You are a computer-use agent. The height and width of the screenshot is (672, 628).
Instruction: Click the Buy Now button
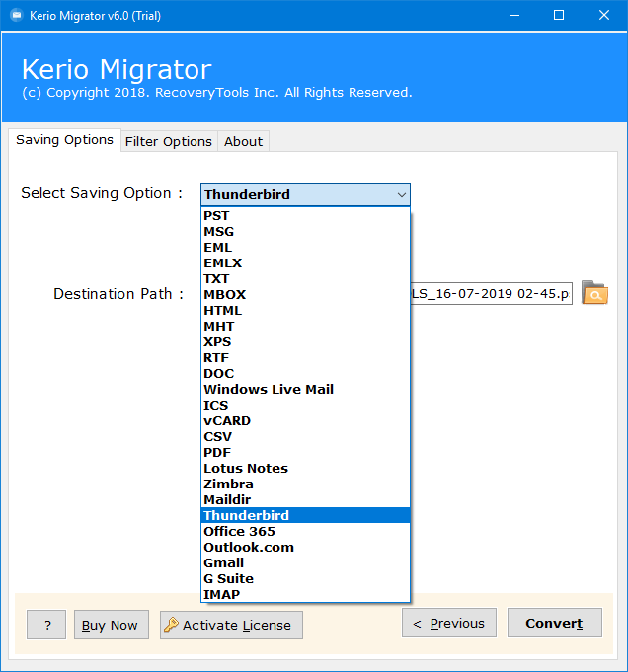112,625
